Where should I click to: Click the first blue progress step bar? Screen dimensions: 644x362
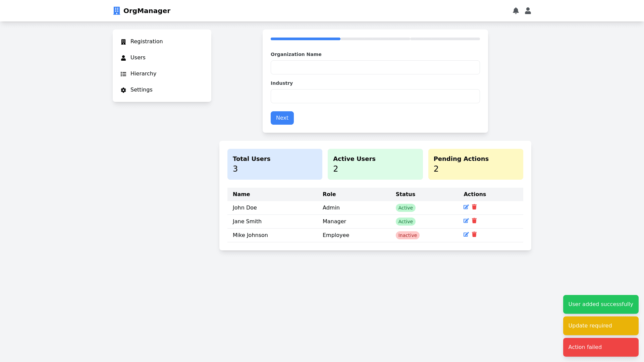305,39
